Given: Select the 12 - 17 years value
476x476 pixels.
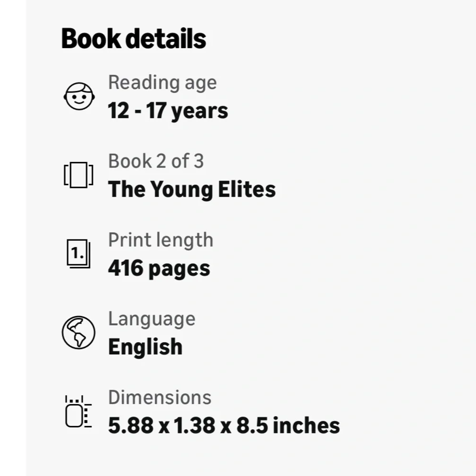Looking at the screenshot, I should tap(168, 111).
